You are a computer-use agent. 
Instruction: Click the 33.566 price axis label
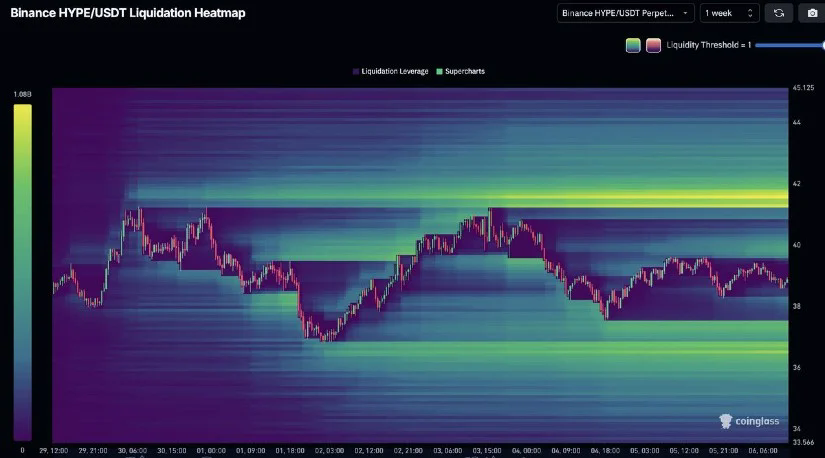[803, 442]
